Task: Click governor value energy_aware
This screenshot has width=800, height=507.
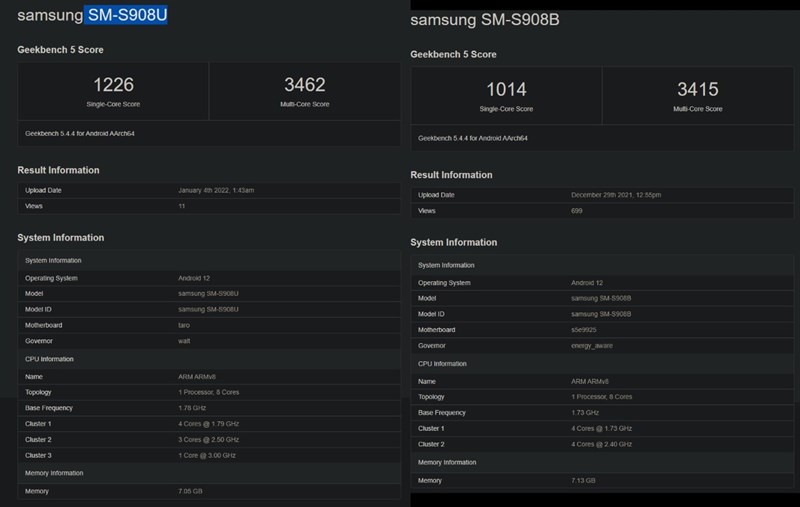Action: tap(592, 345)
